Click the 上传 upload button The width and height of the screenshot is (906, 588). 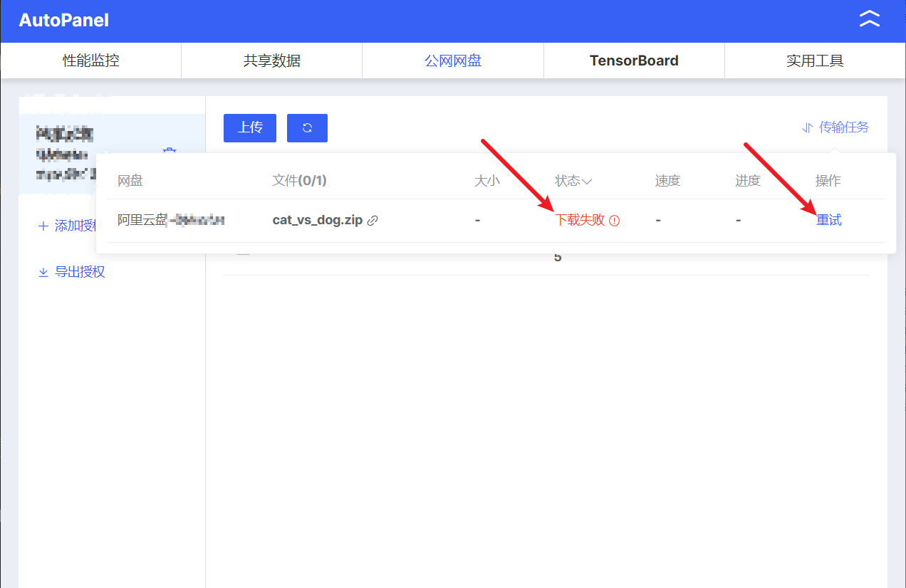click(249, 128)
